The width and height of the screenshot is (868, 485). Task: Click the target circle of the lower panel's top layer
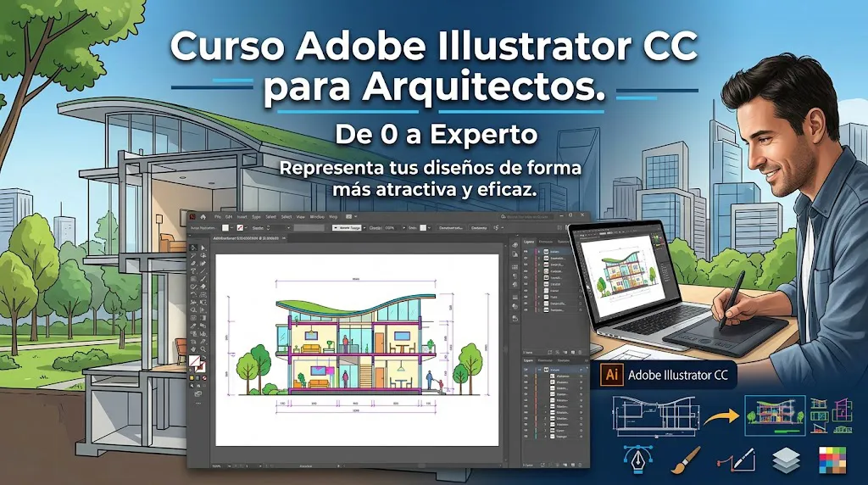click(581, 370)
